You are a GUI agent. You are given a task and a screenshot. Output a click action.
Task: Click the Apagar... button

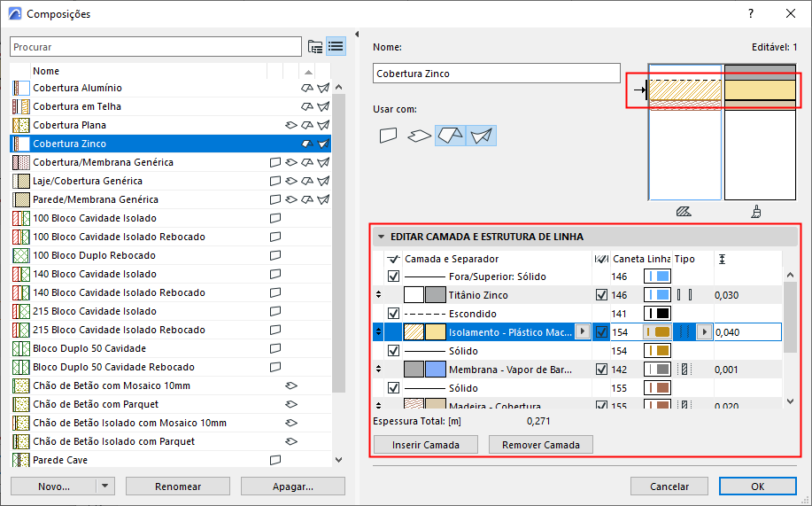[x=292, y=487]
